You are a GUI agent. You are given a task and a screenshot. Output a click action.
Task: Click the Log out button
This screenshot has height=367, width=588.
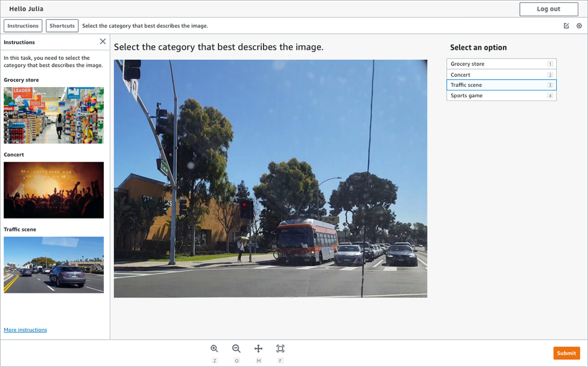pos(548,9)
